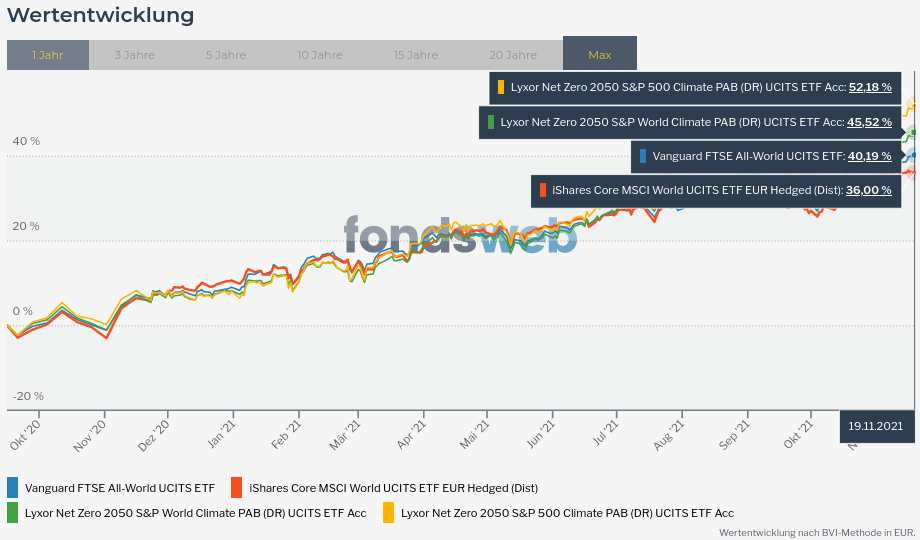Image resolution: width=920 pixels, height=540 pixels.
Task: Open the 15 Jahre time range
Action: (416, 55)
